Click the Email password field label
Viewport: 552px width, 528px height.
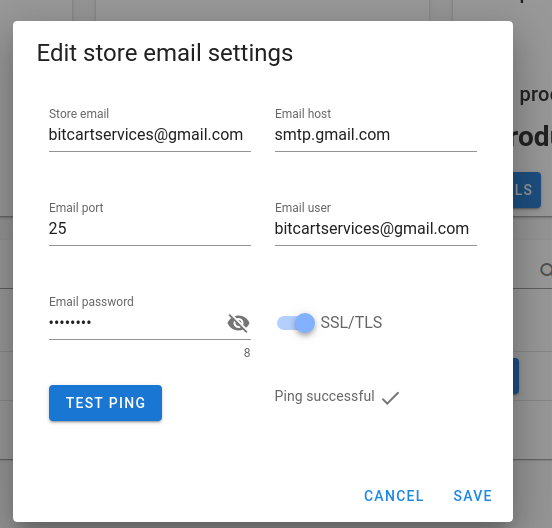click(x=91, y=302)
